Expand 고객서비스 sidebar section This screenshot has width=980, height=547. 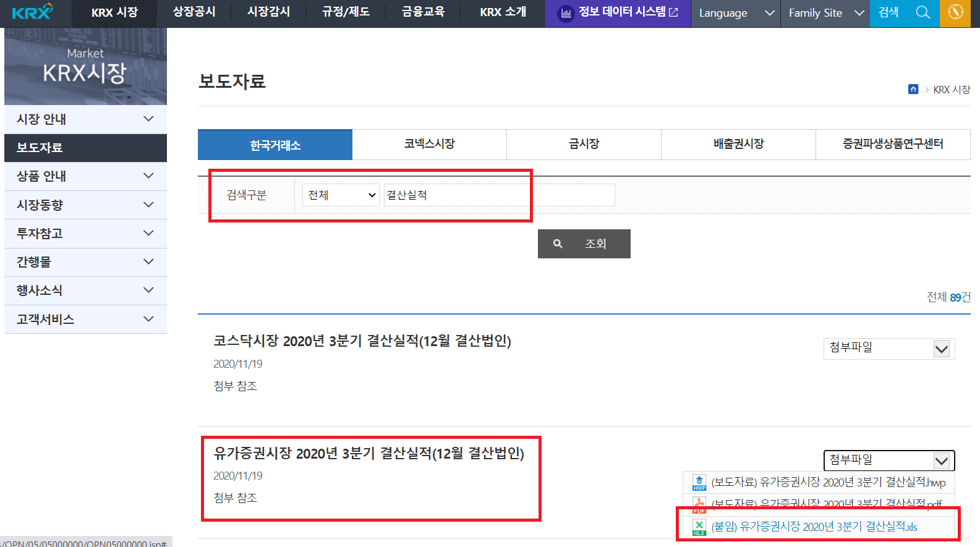coord(85,320)
